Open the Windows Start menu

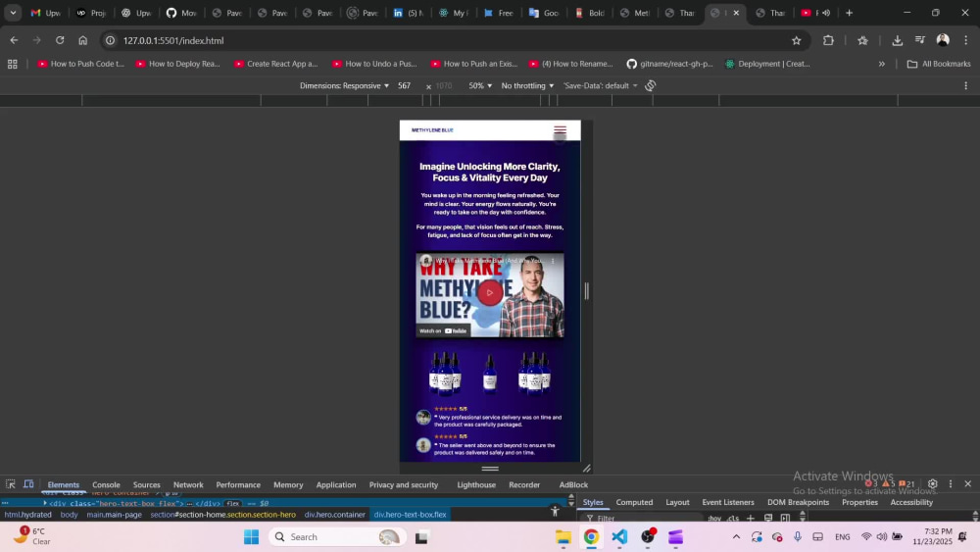tap(251, 537)
